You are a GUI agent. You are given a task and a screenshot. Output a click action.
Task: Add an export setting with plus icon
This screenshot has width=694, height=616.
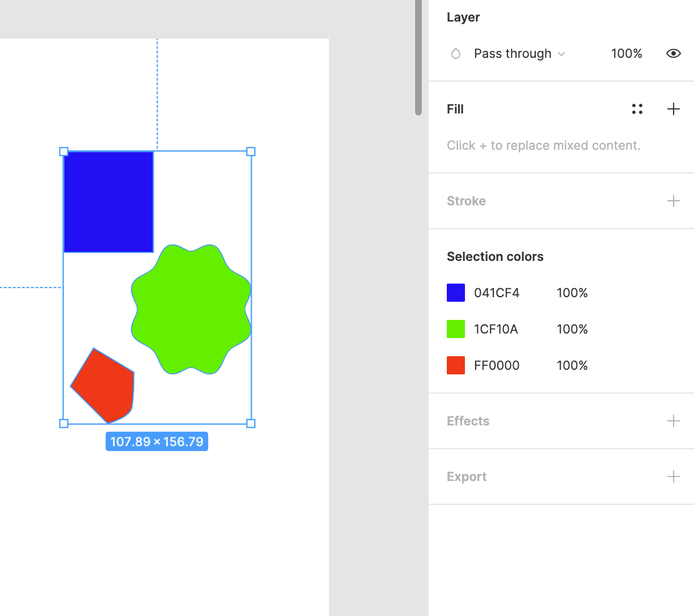tap(673, 476)
